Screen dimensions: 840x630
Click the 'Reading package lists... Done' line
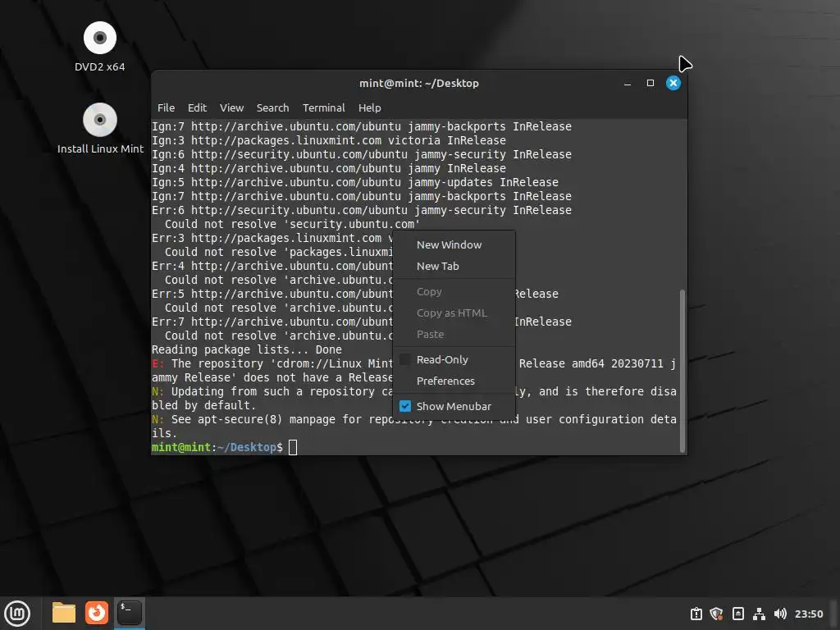click(247, 349)
